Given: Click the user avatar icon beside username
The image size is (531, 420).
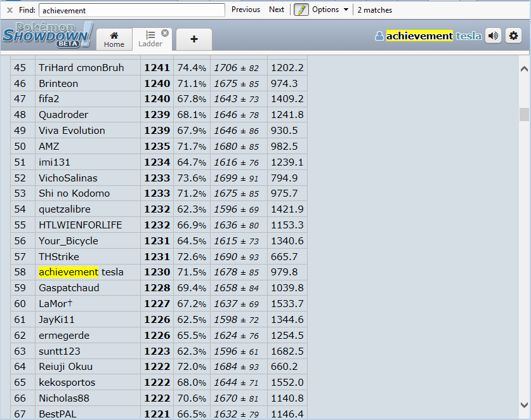Looking at the screenshot, I should (379, 36).
